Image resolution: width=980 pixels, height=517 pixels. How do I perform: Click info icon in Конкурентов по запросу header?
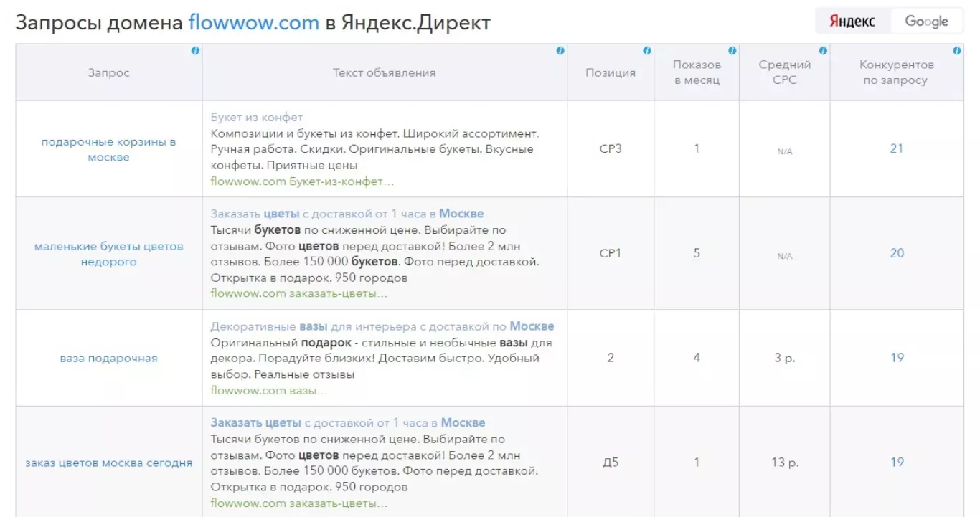957,51
